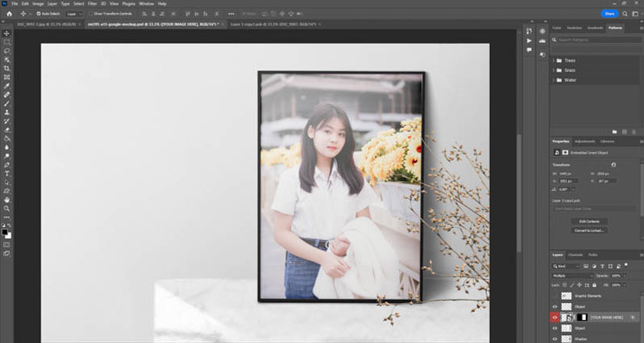644x343 pixels.
Task: Expand the Trees pattern folder
Action: pos(554,61)
